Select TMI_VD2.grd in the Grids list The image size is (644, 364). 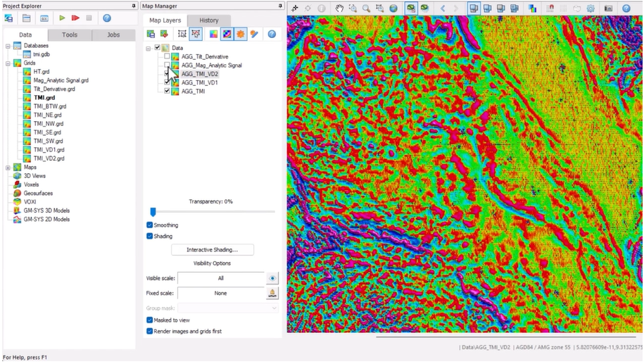(49, 158)
